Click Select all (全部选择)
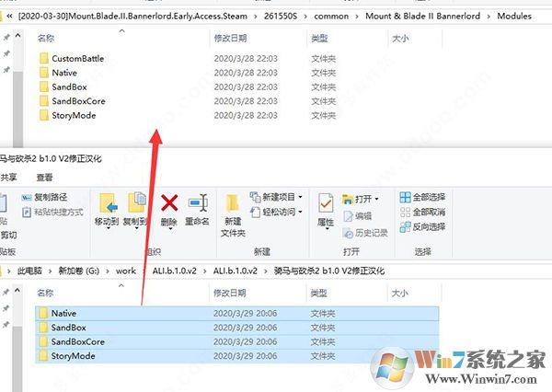 click(x=422, y=197)
